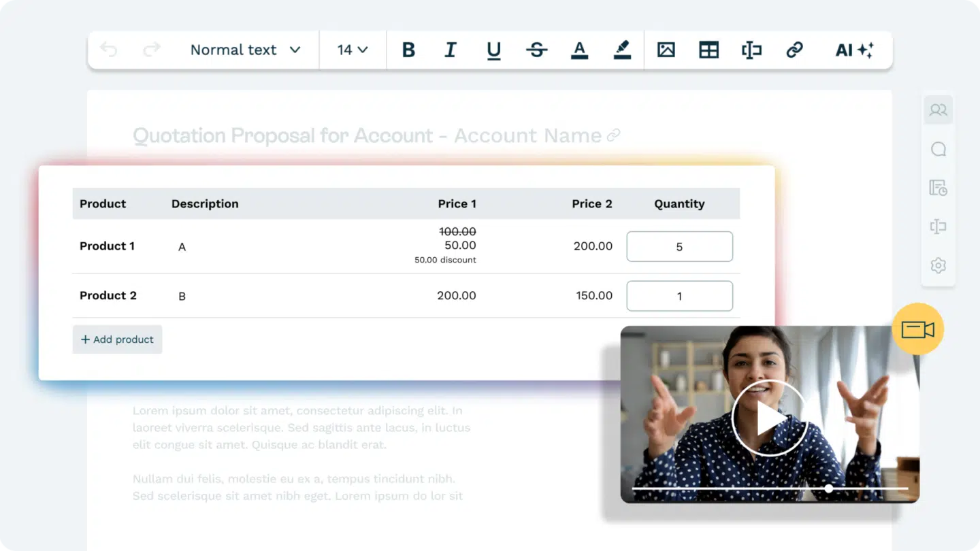Toggle strikethrough formatting
Image resolution: width=980 pixels, height=551 pixels.
coord(537,50)
